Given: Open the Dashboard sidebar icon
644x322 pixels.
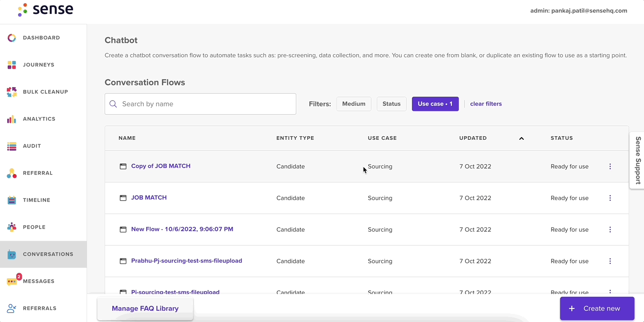Looking at the screenshot, I should pyautogui.click(x=12, y=38).
